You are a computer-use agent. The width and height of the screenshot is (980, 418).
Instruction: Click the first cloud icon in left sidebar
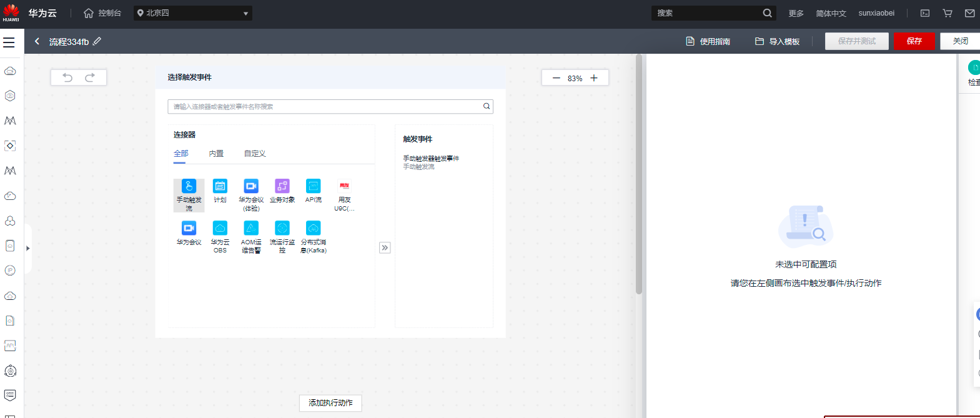pos(10,71)
